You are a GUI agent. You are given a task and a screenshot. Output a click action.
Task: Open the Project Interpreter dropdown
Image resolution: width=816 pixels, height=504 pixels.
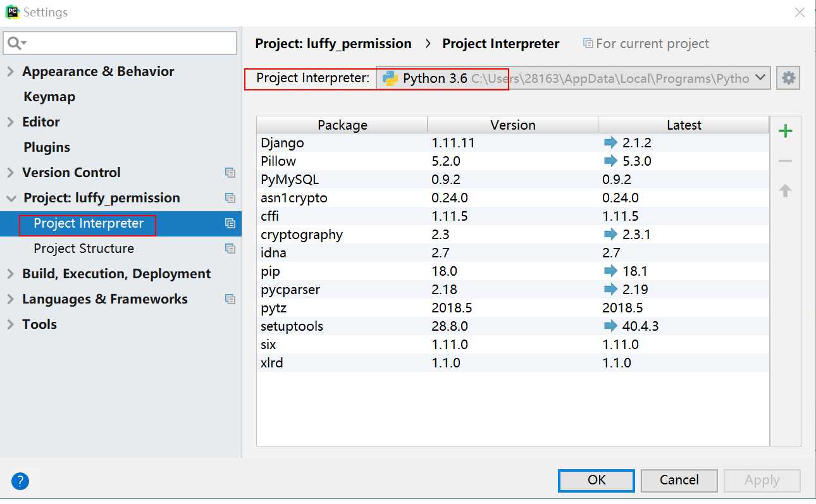[x=761, y=78]
